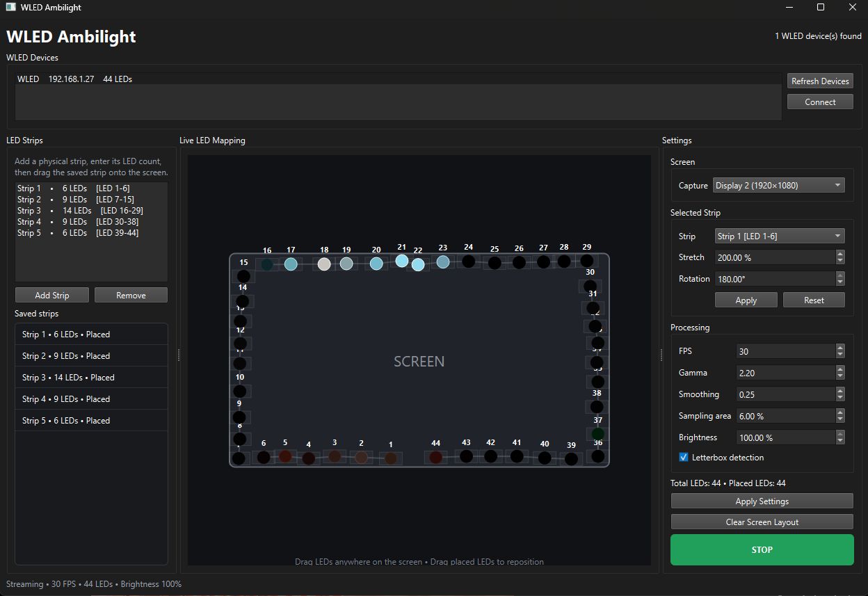Increase FPS with the up arrow
Screen dimensions: 868x596
(840, 348)
